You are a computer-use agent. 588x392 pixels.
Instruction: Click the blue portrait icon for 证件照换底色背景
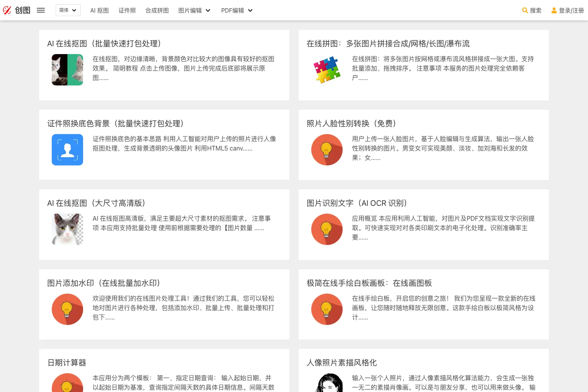(67, 150)
